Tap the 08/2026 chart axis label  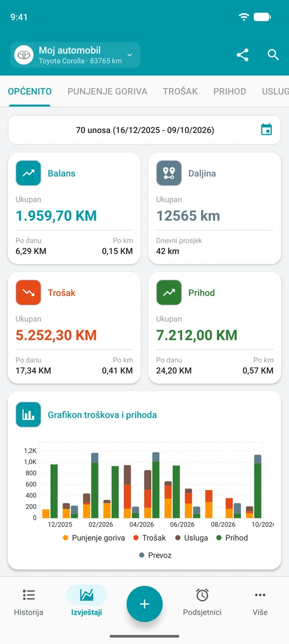(x=223, y=524)
